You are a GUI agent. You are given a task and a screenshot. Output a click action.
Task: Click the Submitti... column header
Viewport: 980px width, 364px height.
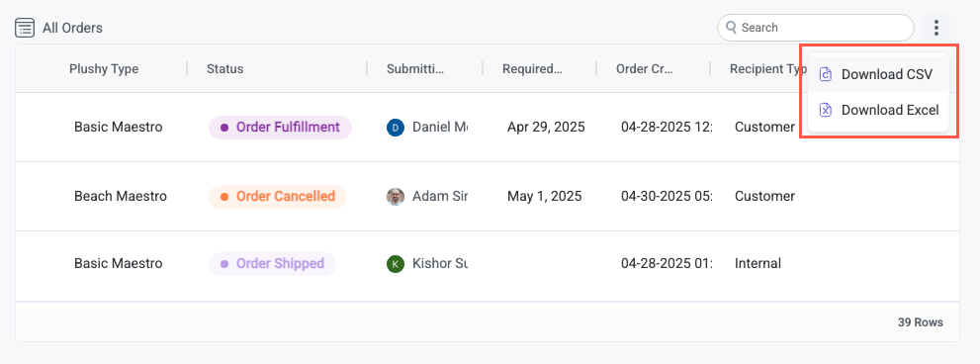click(x=415, y=69)
